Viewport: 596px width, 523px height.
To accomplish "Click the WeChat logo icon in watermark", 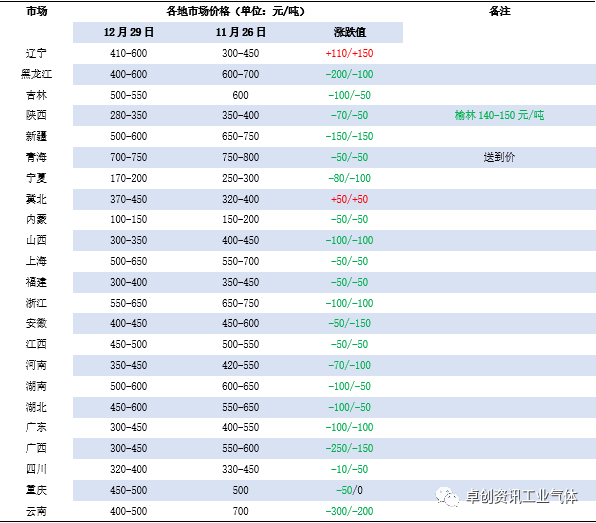I will [x=447, y=496].
